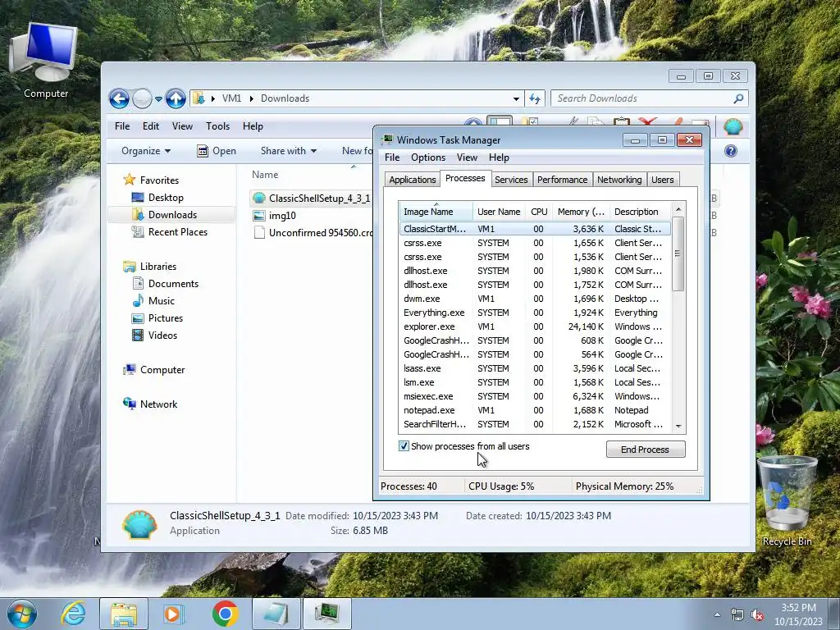The height and width of the screenshot is (630, 840).
Task: Launch Internet Explorer from the taskbar
Action: click(x=74, y=614)
